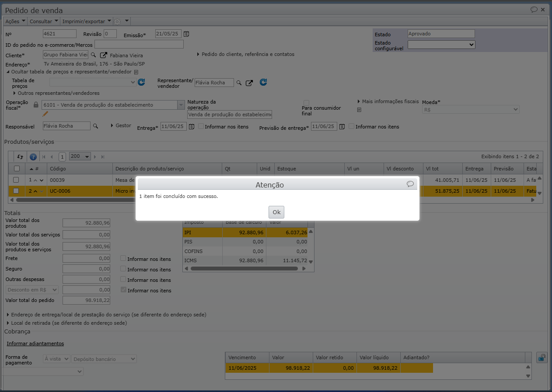Toggle Informar nos itens checkbox on Outras despesas row
This screenshot has width=552, height=392.
coord(123,279)
